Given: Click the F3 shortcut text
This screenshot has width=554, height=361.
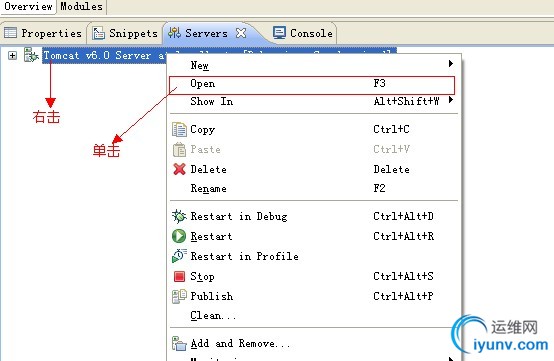Looking at the screenshot, I should tap(379, 83).
